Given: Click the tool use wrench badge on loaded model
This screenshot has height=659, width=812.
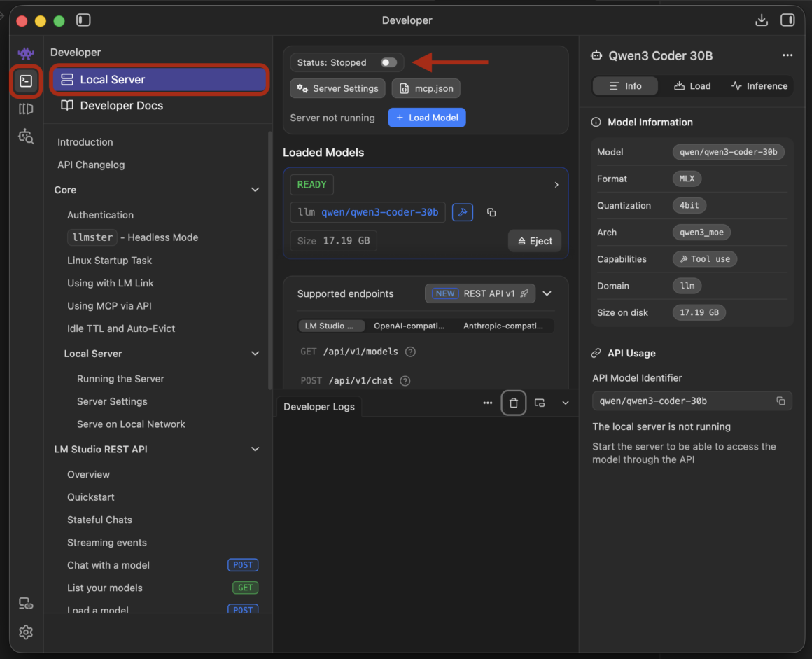Looking at the screenshot, I should click(463, 212).
